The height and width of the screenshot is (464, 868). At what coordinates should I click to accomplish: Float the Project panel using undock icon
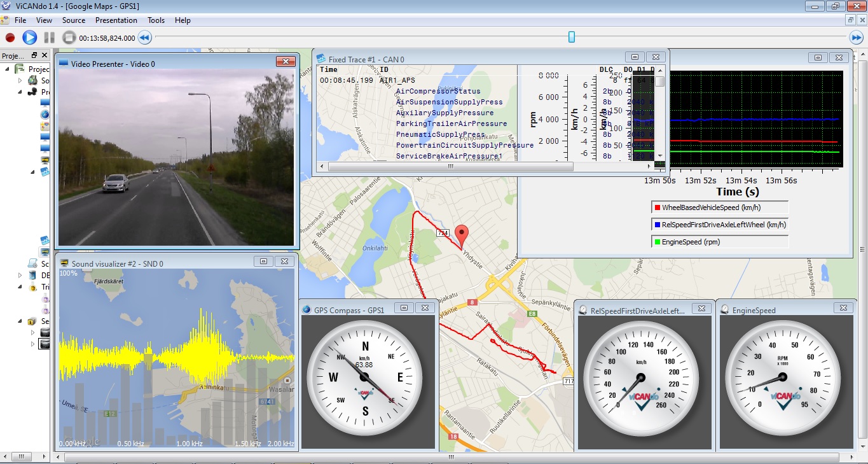(34, 55)
